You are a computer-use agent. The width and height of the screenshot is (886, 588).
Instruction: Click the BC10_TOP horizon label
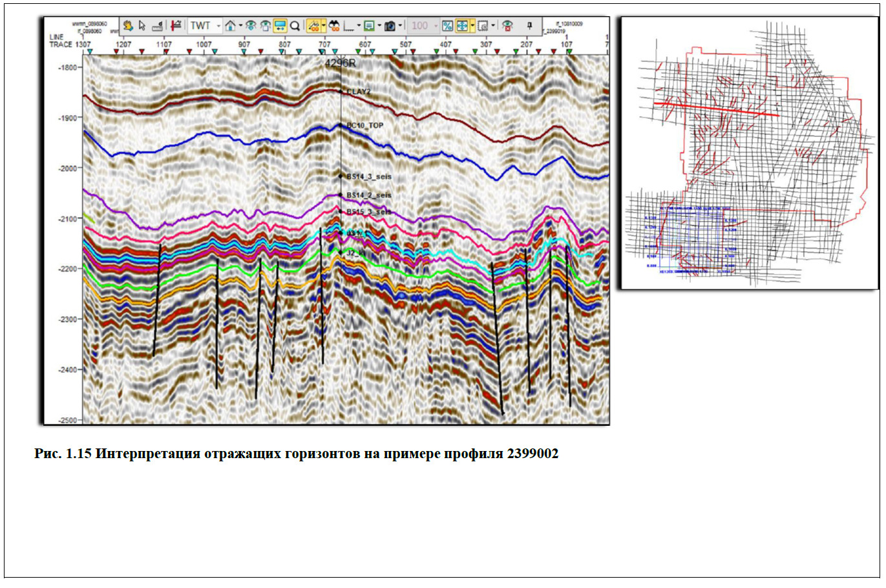point(365,125)
